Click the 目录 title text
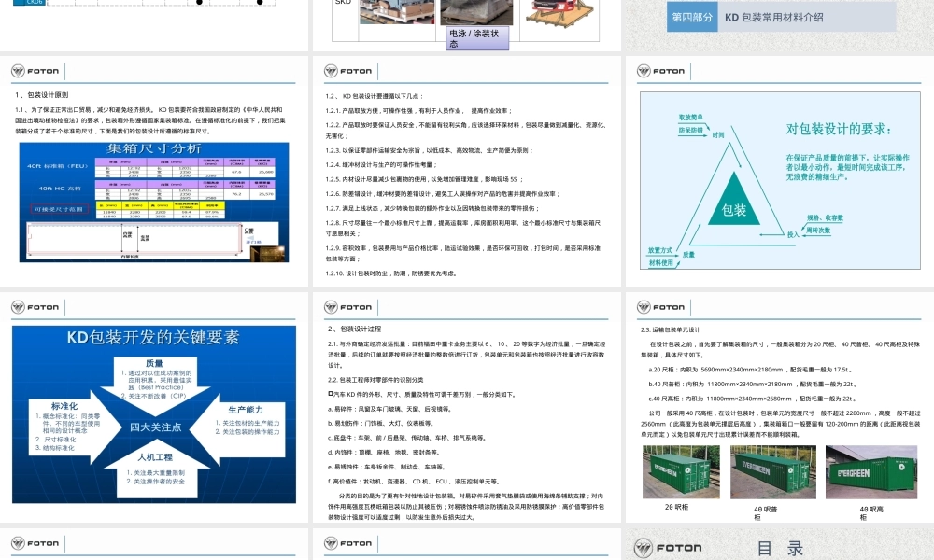934x560 pixels. (x=780, y=548)
